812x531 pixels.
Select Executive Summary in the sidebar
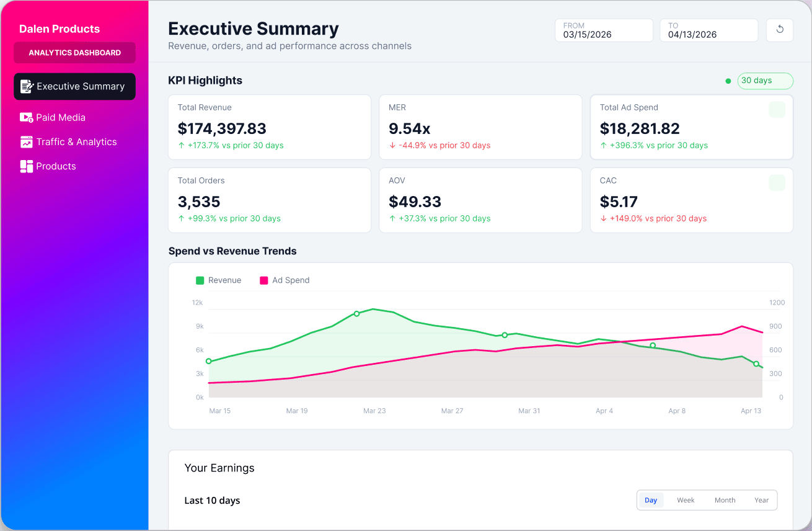coord(74,86)
